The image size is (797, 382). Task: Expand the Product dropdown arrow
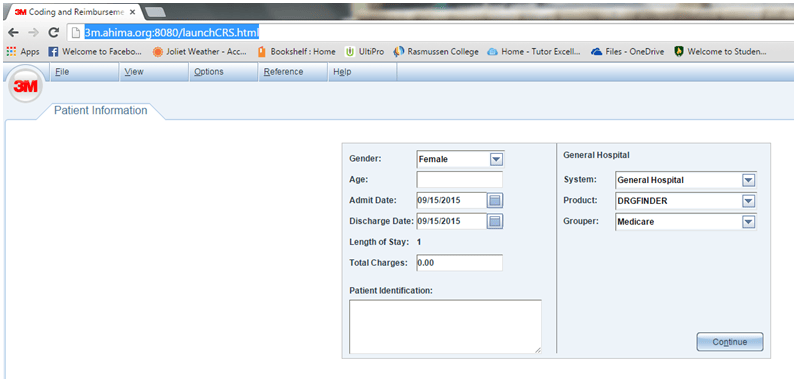[x=748, y=201]
